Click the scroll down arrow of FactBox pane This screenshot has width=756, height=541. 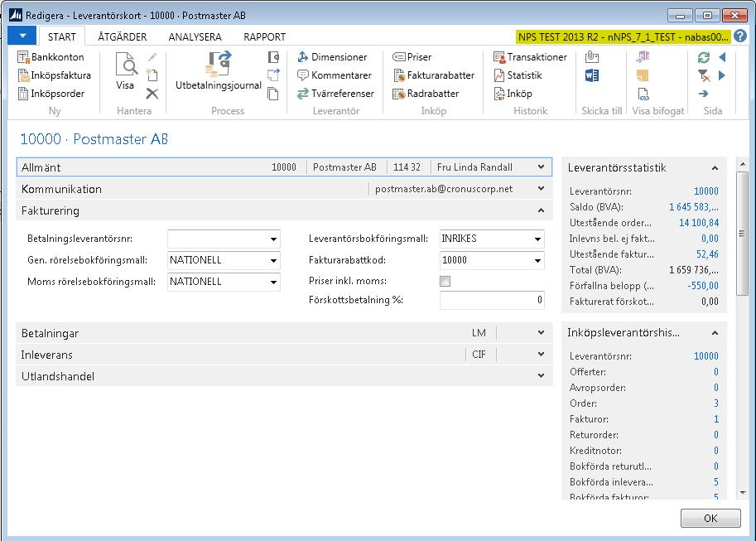click(743, 493)
